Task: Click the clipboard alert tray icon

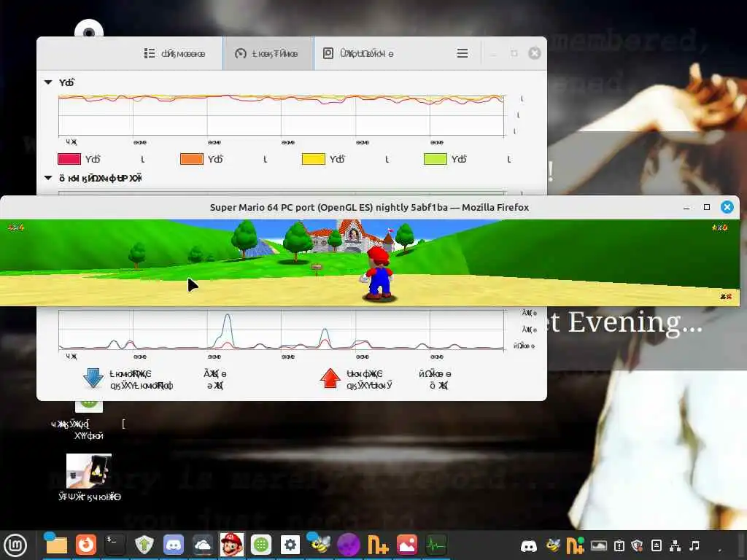Action: pyautogui.click(x=619, y=545)
